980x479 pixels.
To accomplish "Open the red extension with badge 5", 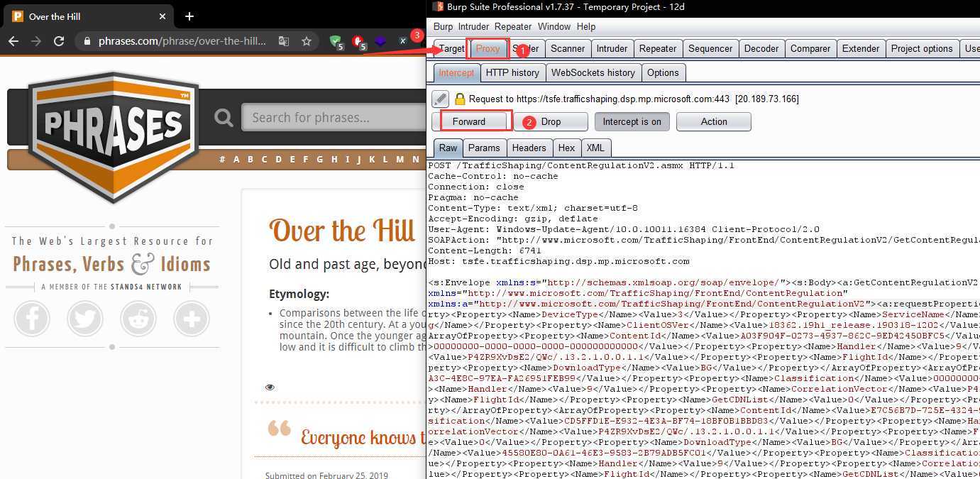I will click(359, 41).
